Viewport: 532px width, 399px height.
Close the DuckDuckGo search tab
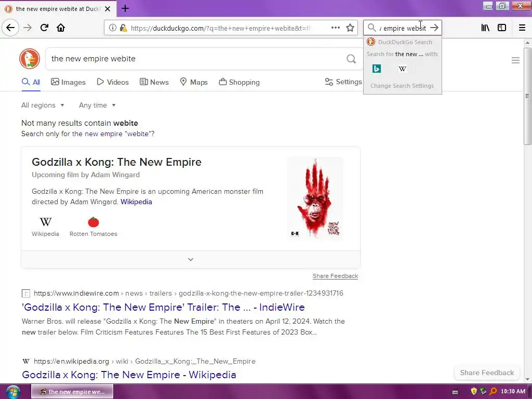[108, 9]
